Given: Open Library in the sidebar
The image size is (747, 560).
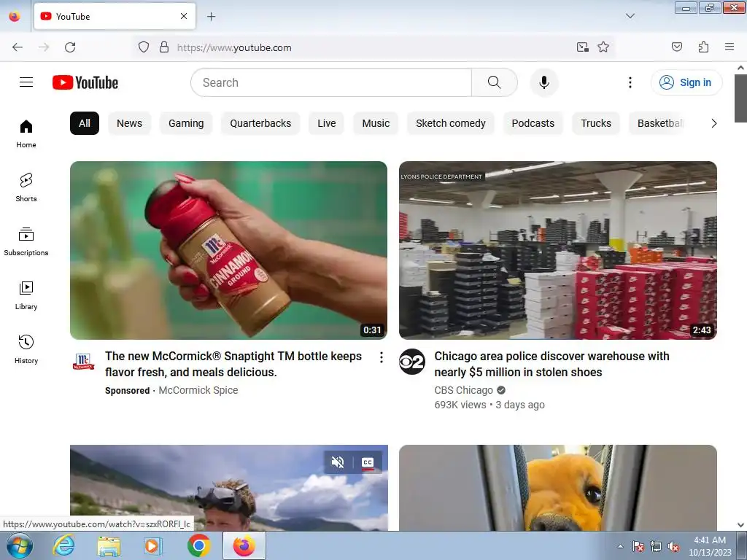Looking at the screenshot, I should click(26, 296).
